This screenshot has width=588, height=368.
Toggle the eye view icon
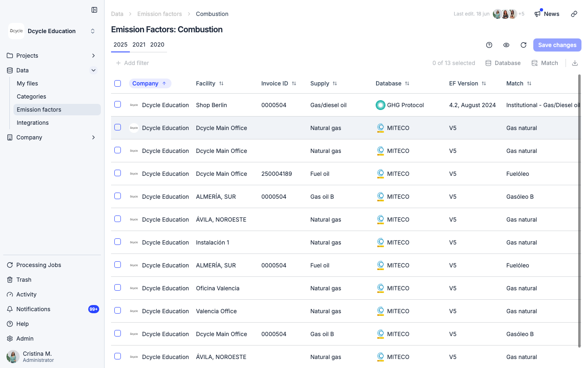(506, 45)
